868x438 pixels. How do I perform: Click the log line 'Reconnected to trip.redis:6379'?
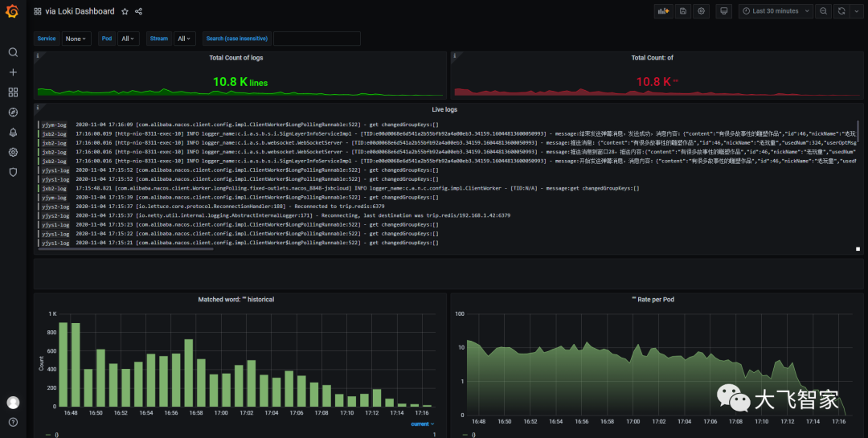447,207
